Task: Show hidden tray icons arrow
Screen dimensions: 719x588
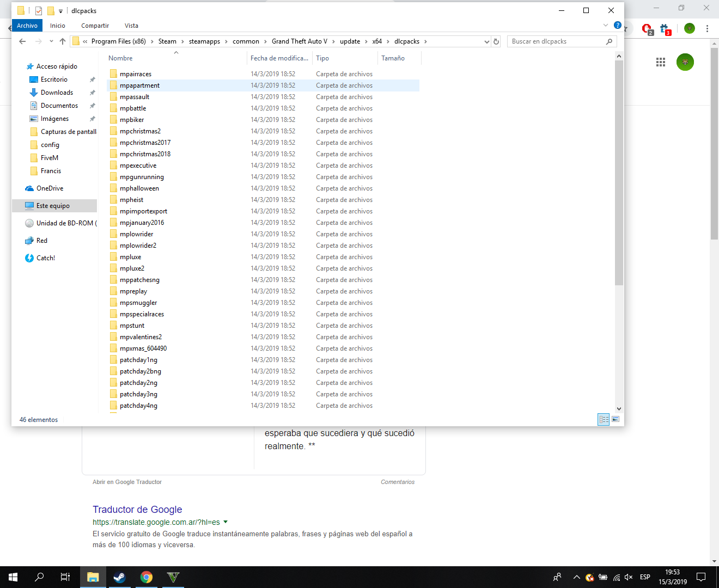Action: tap(576, 577)
